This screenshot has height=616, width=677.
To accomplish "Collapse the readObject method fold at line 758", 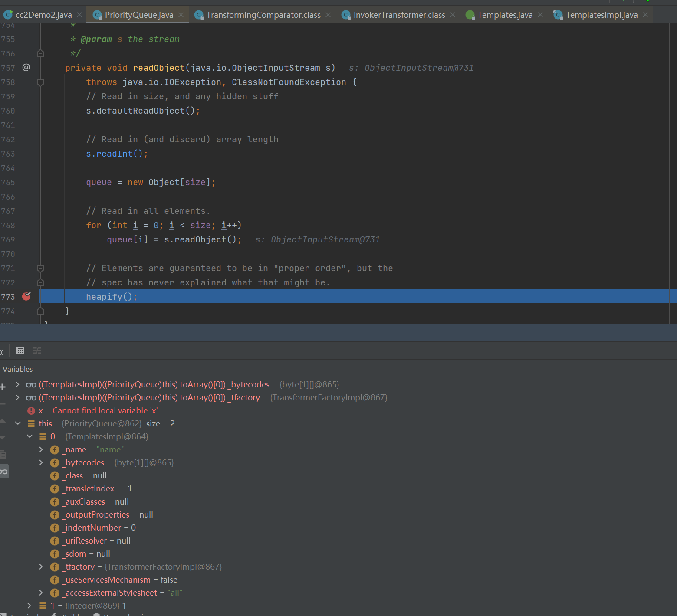I will coord(40,82).
